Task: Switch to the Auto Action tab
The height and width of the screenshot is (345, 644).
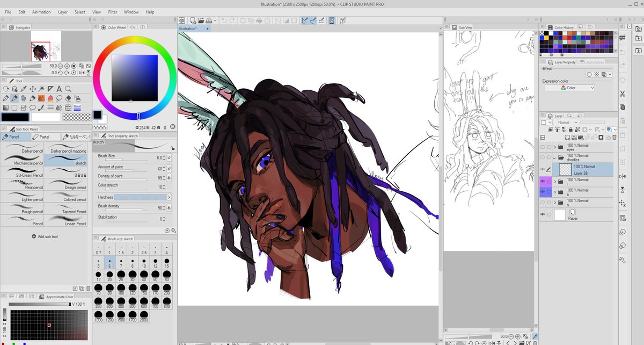Action: coord(592,62)
